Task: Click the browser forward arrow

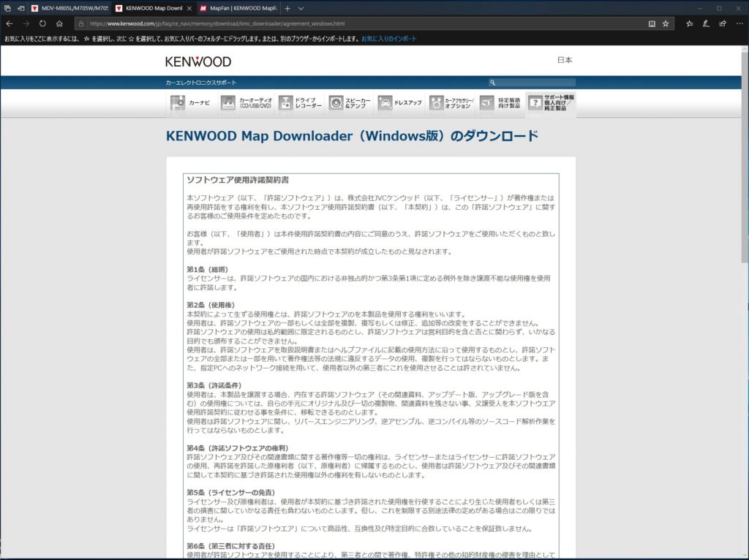Action: pos(26,23)
